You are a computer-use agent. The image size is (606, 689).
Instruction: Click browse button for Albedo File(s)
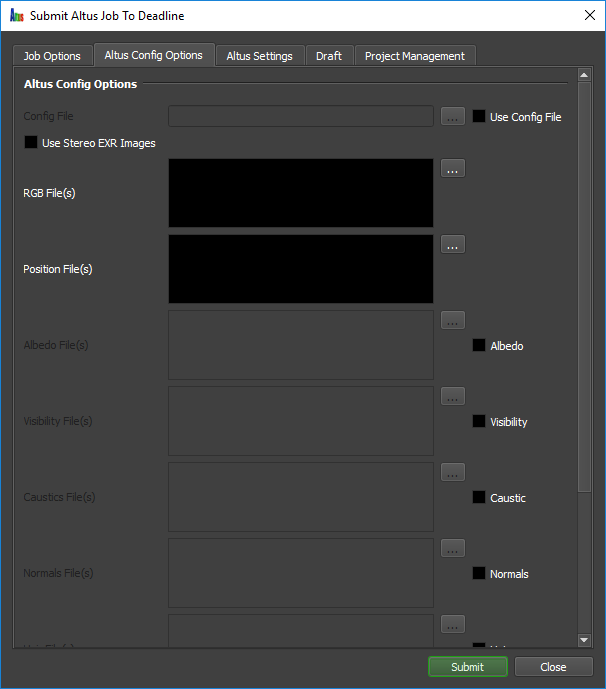453,320
